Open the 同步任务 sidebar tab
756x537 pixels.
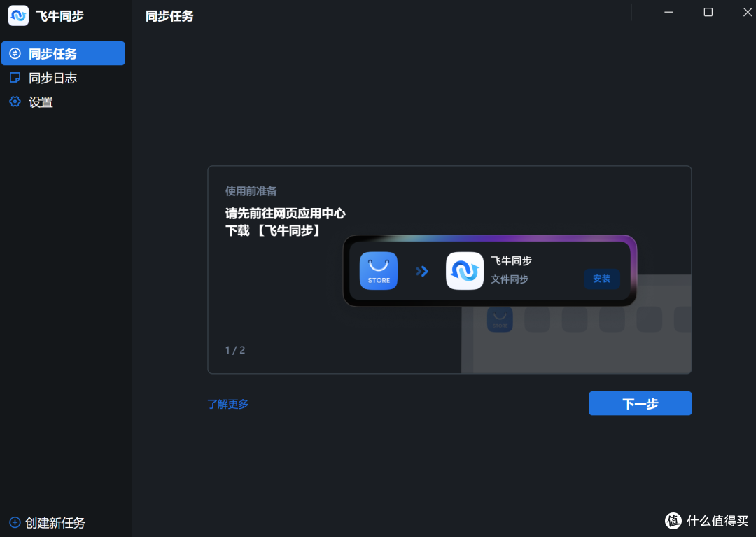pyautogui.click(x=63, y=53)
